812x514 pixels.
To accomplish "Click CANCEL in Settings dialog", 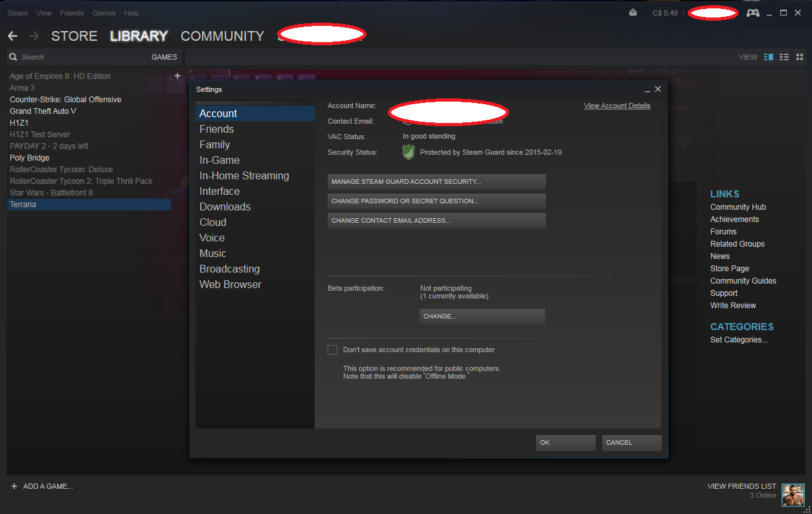I will (x=632, y=443).
